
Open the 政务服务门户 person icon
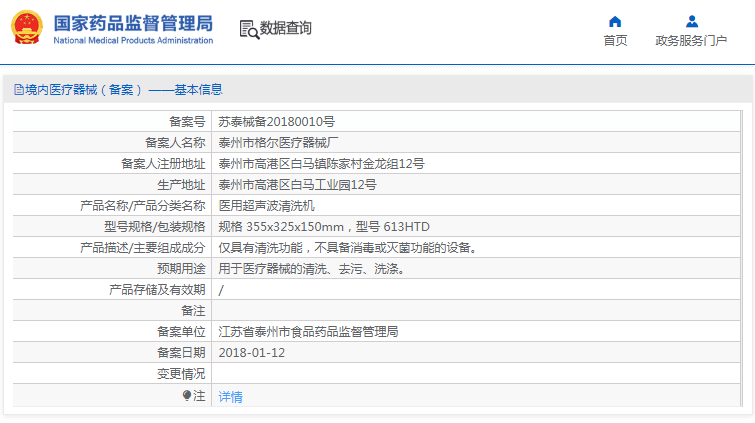click(692, 22)
